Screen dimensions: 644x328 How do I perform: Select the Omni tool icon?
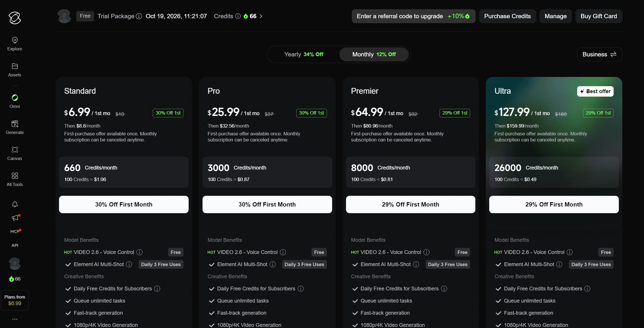coord(15,97)
